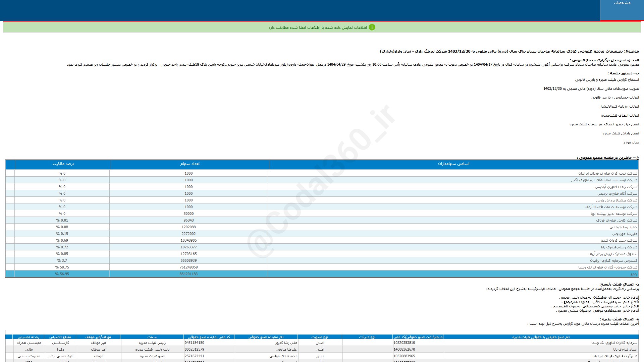Screen dimensions: 644x362
Task: Click shareholder شرکت آکام فناوری پردیس
Action: point(617,194)
